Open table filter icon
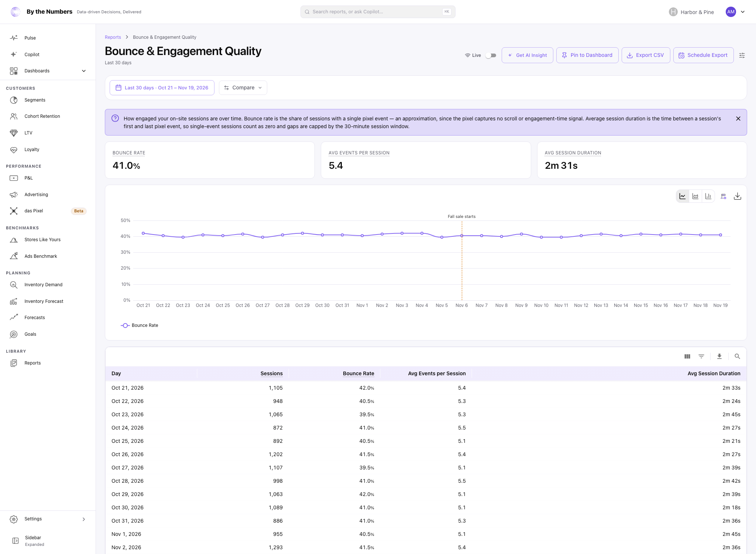 [701, 356]
